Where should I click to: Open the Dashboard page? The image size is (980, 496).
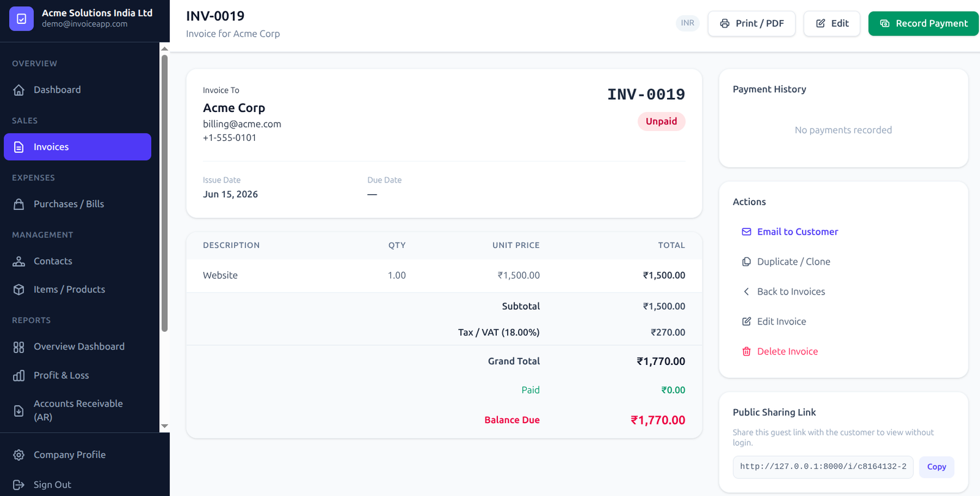(77, 90)
